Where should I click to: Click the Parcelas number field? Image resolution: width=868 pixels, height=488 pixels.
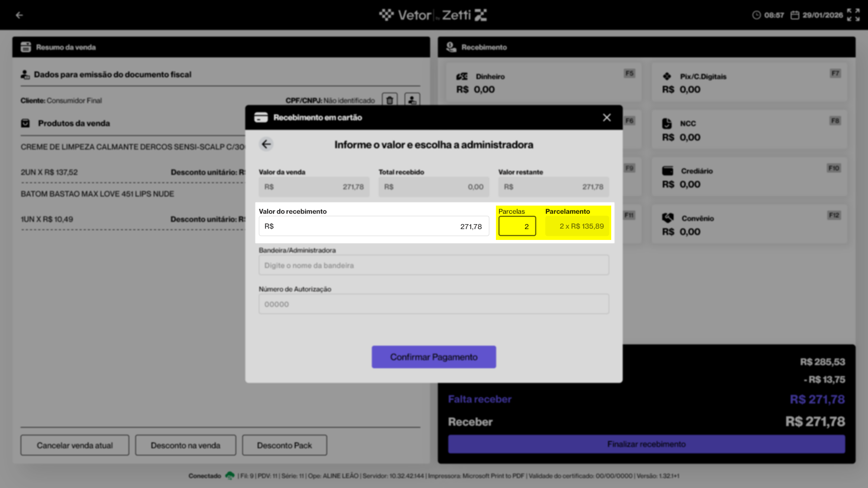point(517,226)
